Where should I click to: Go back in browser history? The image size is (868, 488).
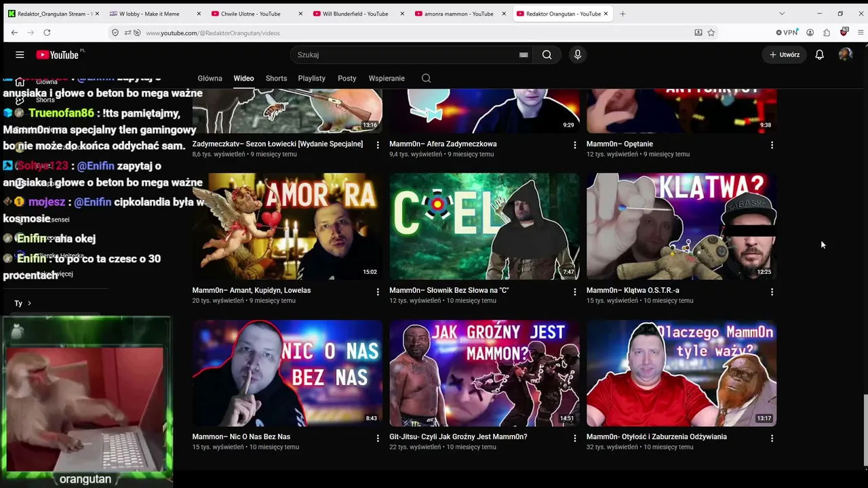[14, 33]
